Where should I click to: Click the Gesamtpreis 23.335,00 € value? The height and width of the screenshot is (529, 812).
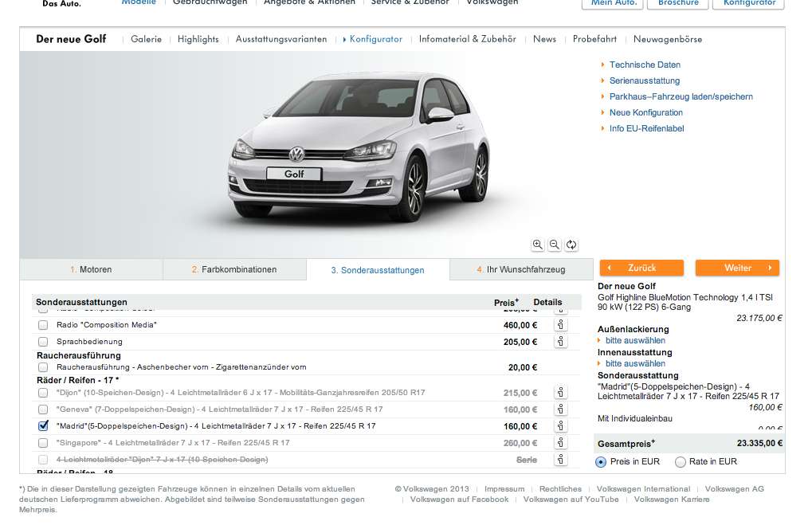point(759,444)
